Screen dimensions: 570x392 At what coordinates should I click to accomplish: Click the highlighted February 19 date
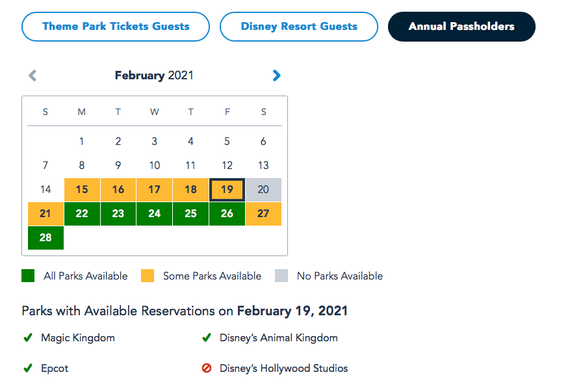point(227,190)
